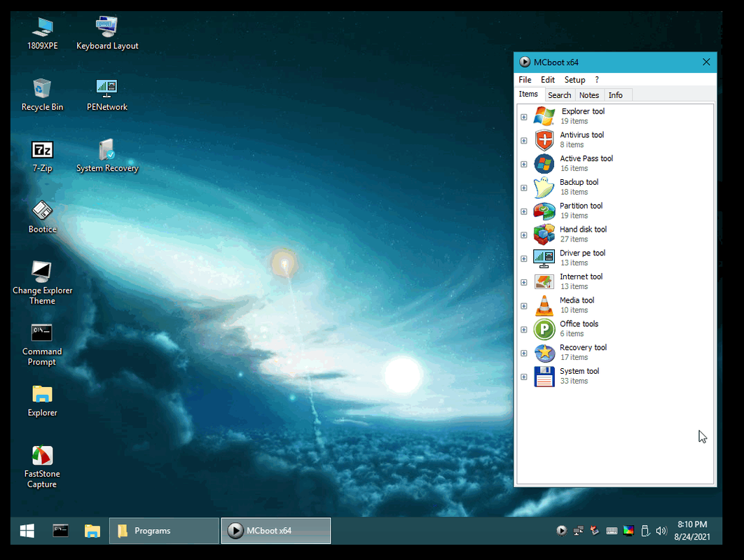Click the Recovery tool star icon
The height and width of the screenshot is (560, 744).
pos(544,353)
